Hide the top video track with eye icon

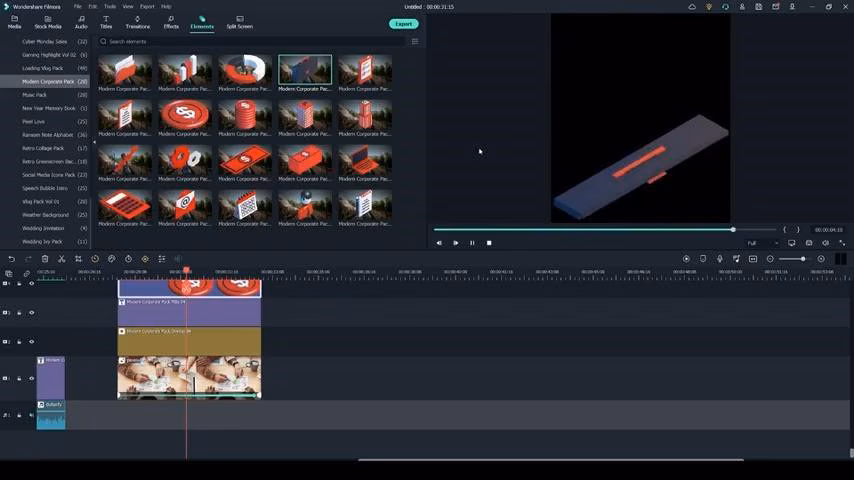(x=32, y=283)
